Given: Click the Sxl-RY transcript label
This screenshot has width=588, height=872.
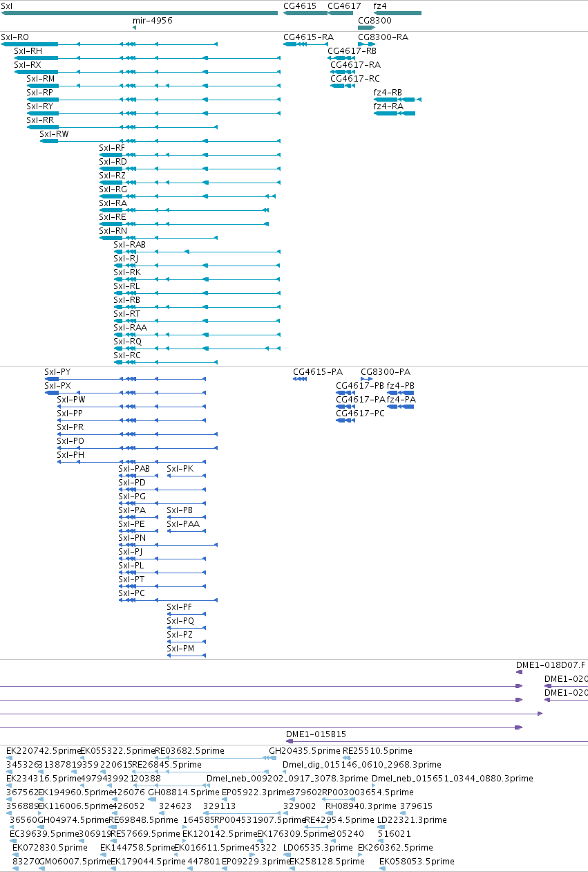Looking at the screenshot, I should pyautogui.click(x=39, y=106).
